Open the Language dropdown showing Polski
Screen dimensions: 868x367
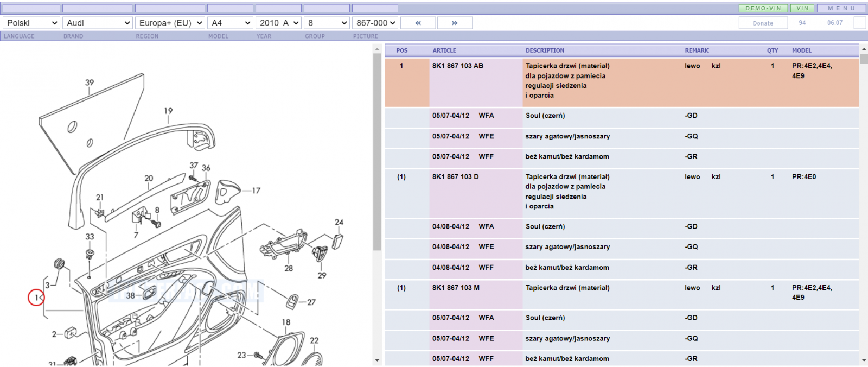(31, 23)
